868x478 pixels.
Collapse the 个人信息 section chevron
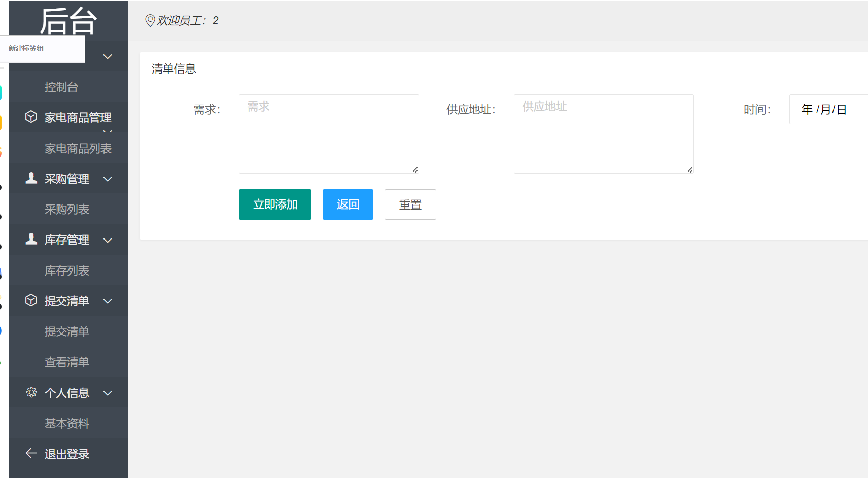click(x=107, y=393)
